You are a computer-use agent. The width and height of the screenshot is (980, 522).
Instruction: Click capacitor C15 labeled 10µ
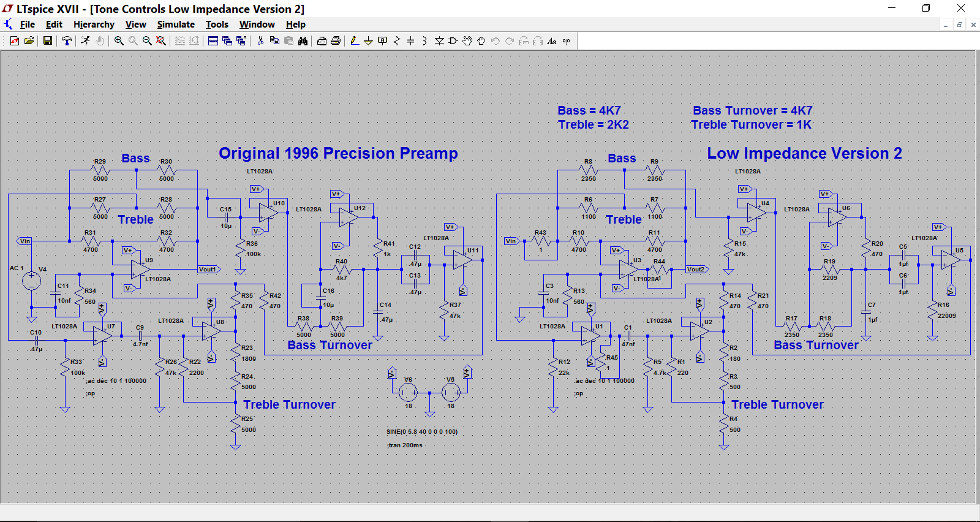(226, 217)
